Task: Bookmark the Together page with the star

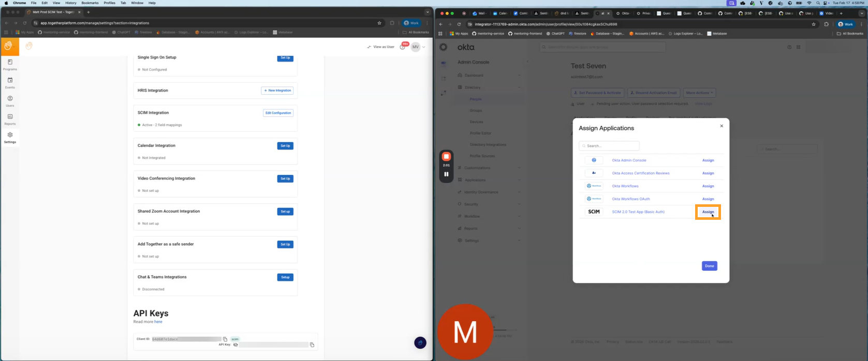Action: point(379,23)
